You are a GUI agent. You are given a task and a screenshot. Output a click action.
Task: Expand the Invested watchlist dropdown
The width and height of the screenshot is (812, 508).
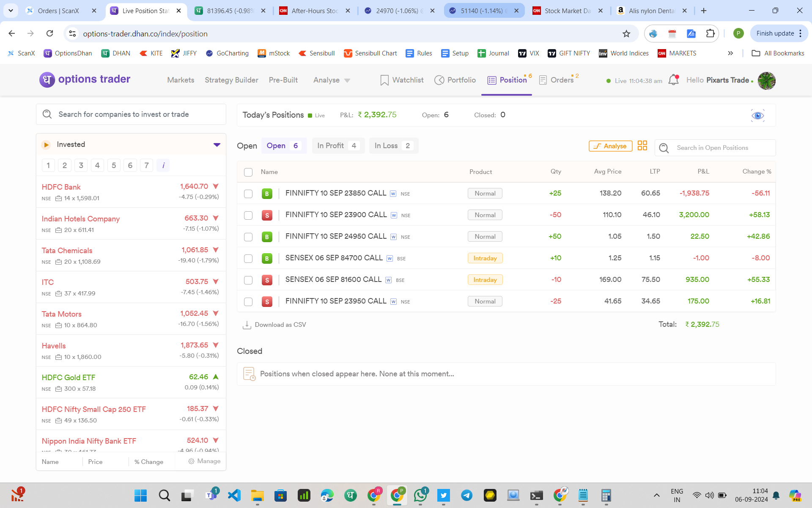point(217,145)
